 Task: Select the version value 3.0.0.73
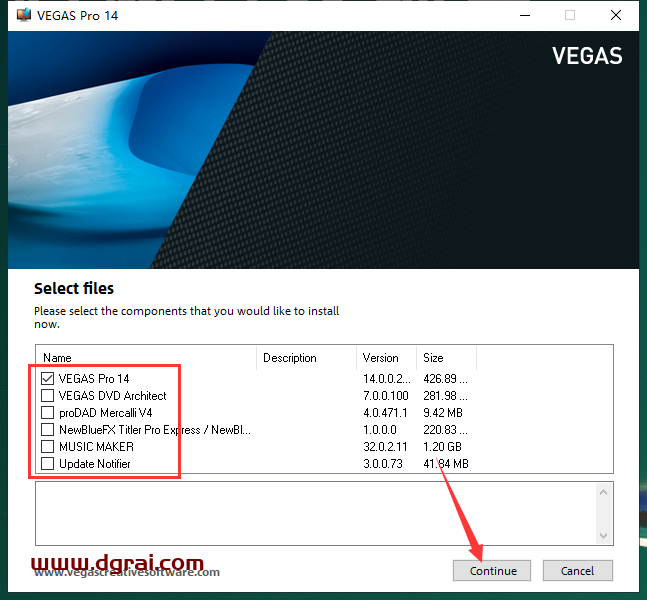(x=383, y=463)
